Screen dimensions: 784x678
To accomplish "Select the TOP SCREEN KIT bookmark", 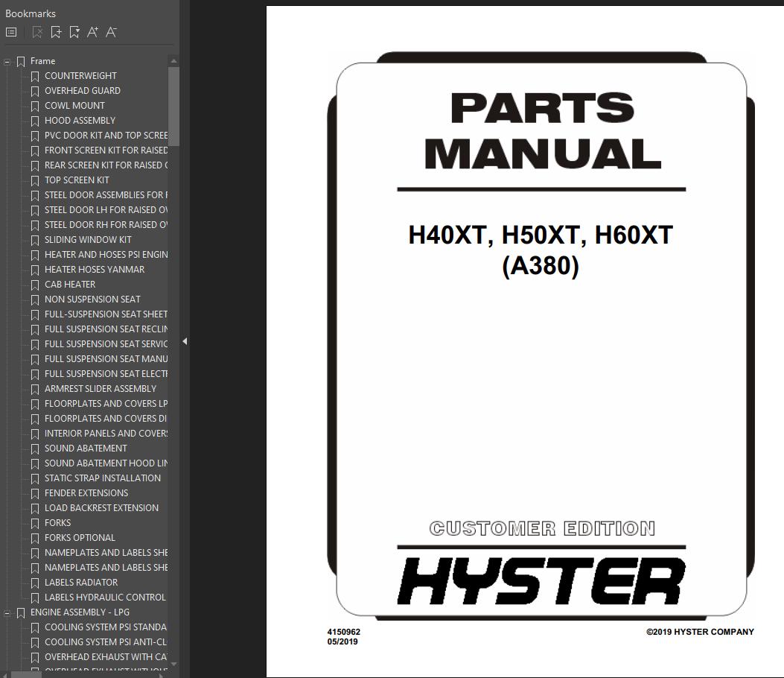I will (x=77, y=180).
